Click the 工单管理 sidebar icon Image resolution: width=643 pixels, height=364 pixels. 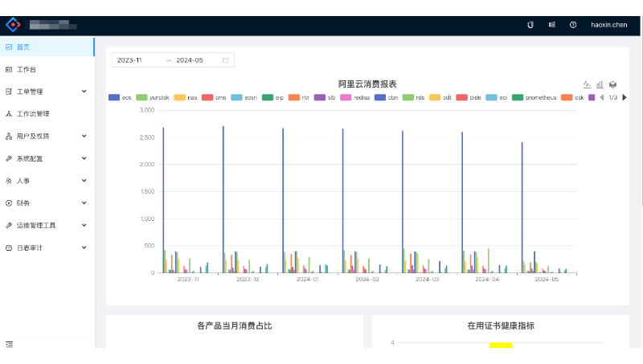click(9, 92)
